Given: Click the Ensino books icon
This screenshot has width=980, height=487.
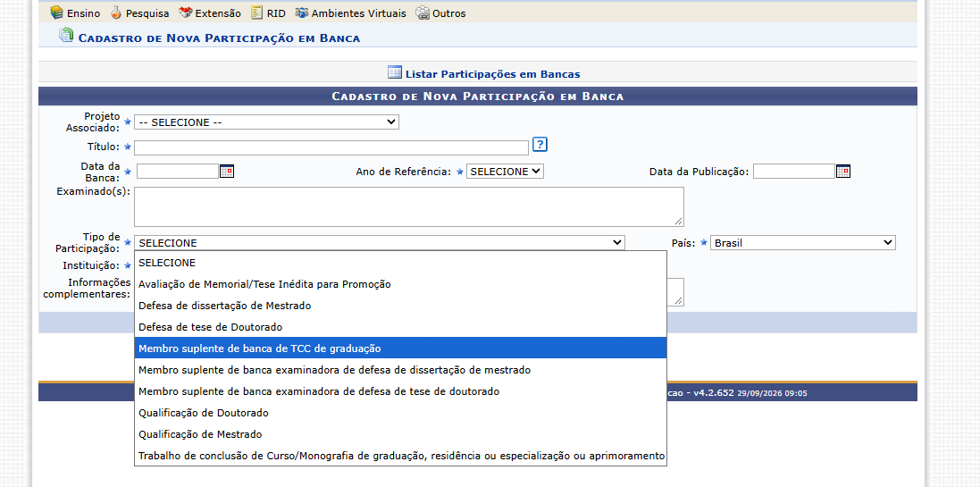Looking at the screenshot, I should pyautogui.click(x=56, y=13).
